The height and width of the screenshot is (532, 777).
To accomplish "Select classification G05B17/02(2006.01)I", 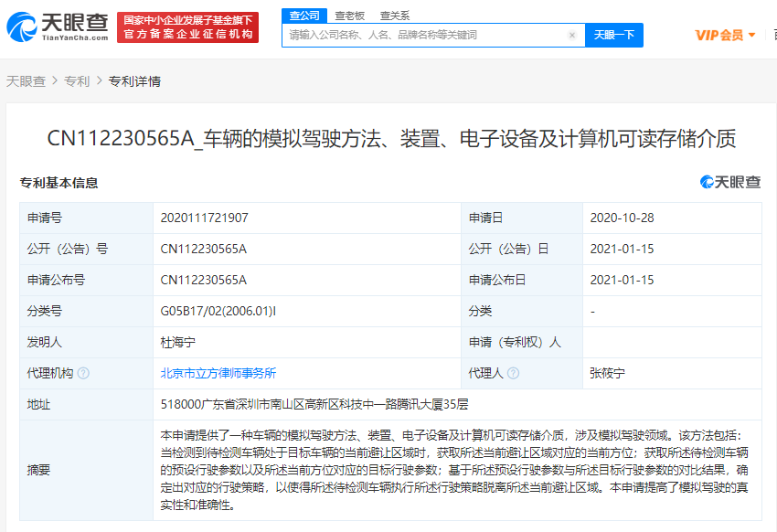I will [x=218, y=311].
